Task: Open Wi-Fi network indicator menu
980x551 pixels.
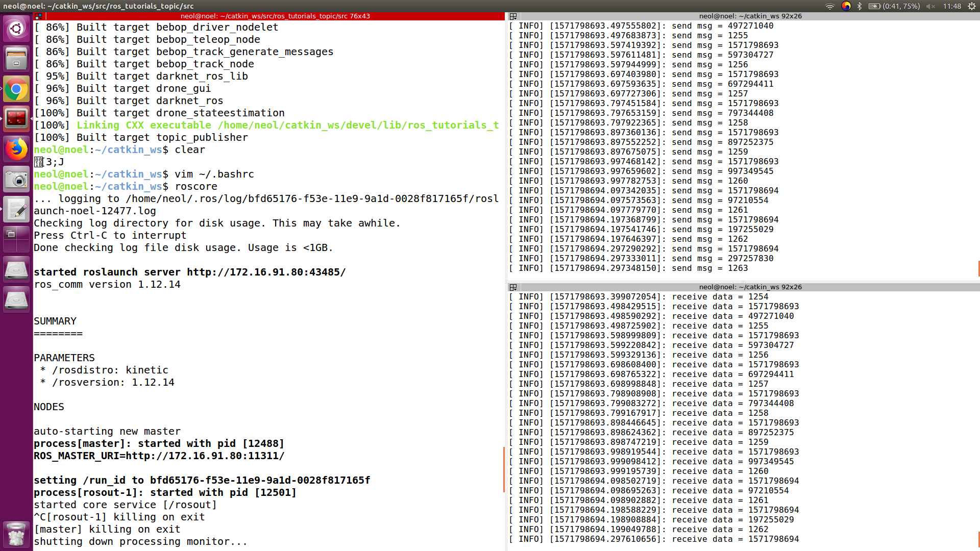Action: [830, 6]
